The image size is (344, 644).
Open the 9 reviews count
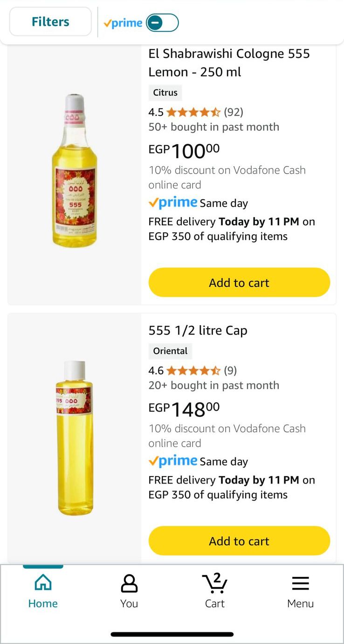coord(230,371)
